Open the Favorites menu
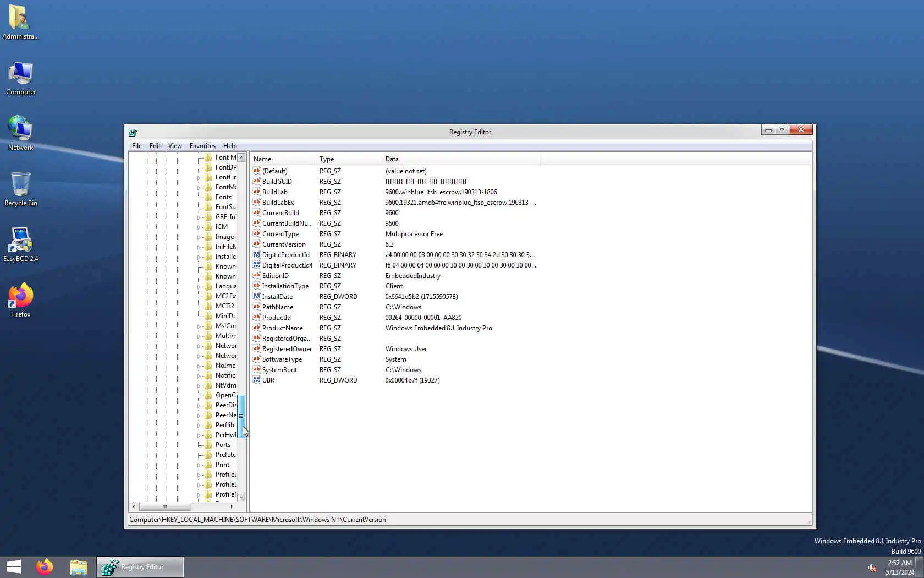 pyautogui.click(x=202, y=146)
